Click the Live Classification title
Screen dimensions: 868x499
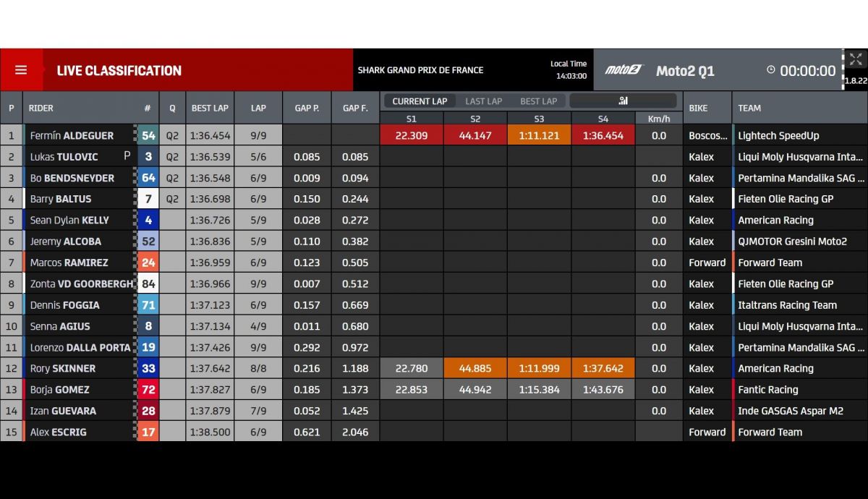(119, 71)
